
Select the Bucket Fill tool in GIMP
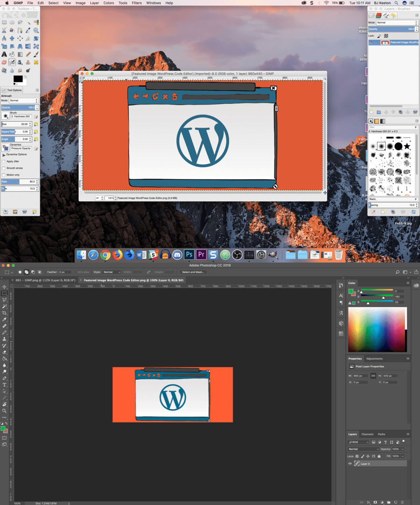(12, 54)
